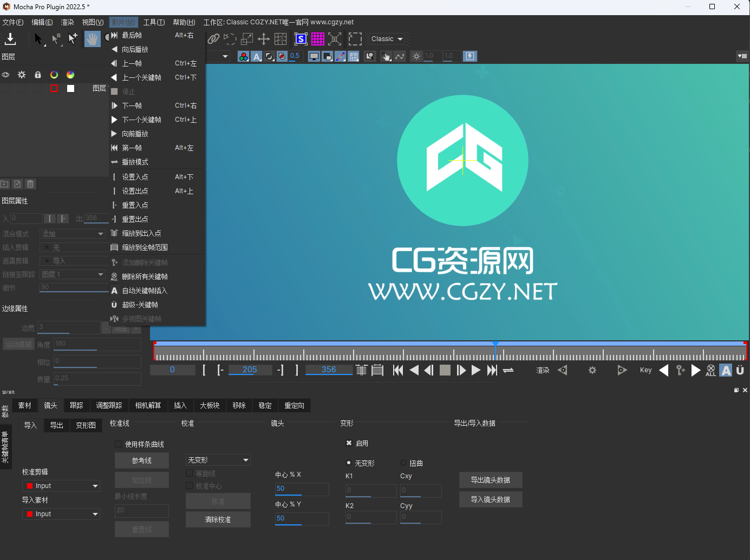Go to the first frame in transport bar
The width and height of the screenshot is (750, 560).
coord(398,370)
